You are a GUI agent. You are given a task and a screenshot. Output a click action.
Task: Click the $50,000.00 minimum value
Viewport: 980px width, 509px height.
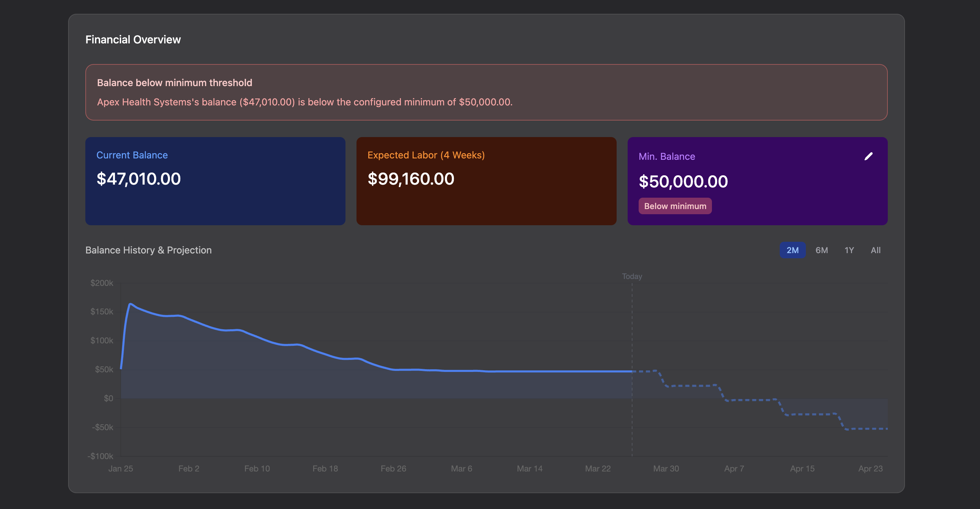click(x=683, y=181)
